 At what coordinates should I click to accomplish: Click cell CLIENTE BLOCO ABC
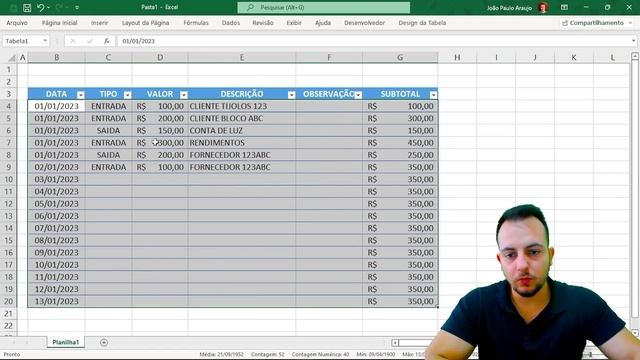(242, 118)
